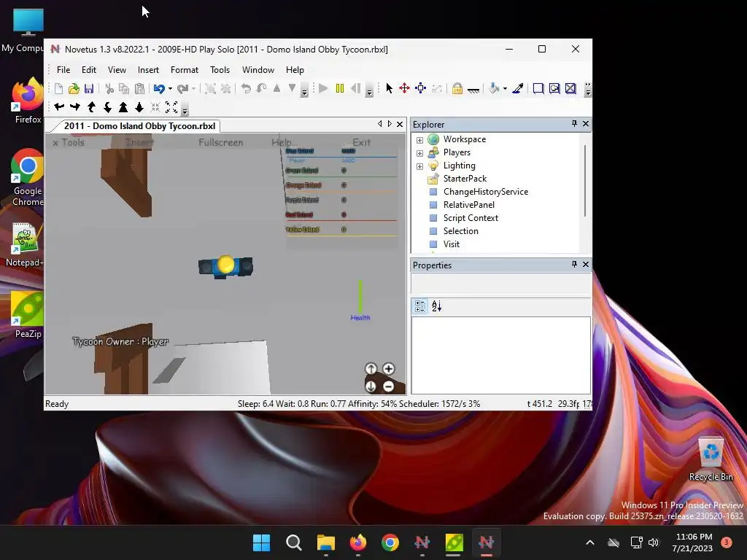This screenshot has width=747, height=560.
Task: Click the Zoom Extents icon
Action: click(171, 107)
